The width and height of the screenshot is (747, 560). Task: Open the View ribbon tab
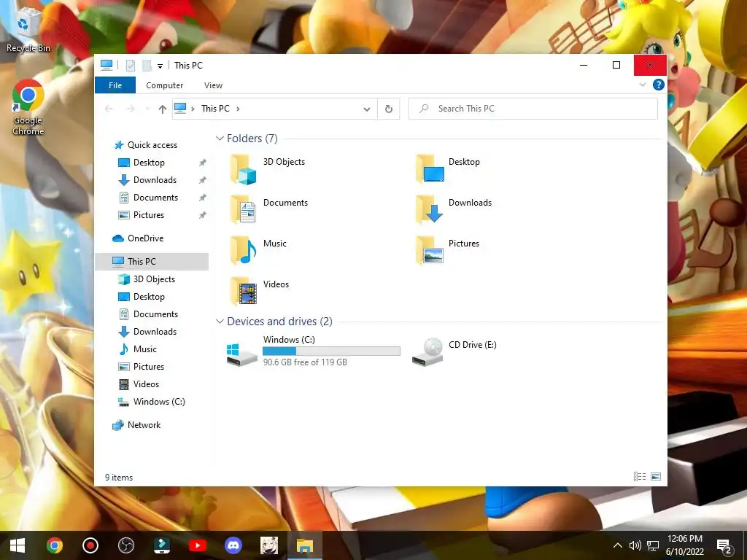(213, 85)
